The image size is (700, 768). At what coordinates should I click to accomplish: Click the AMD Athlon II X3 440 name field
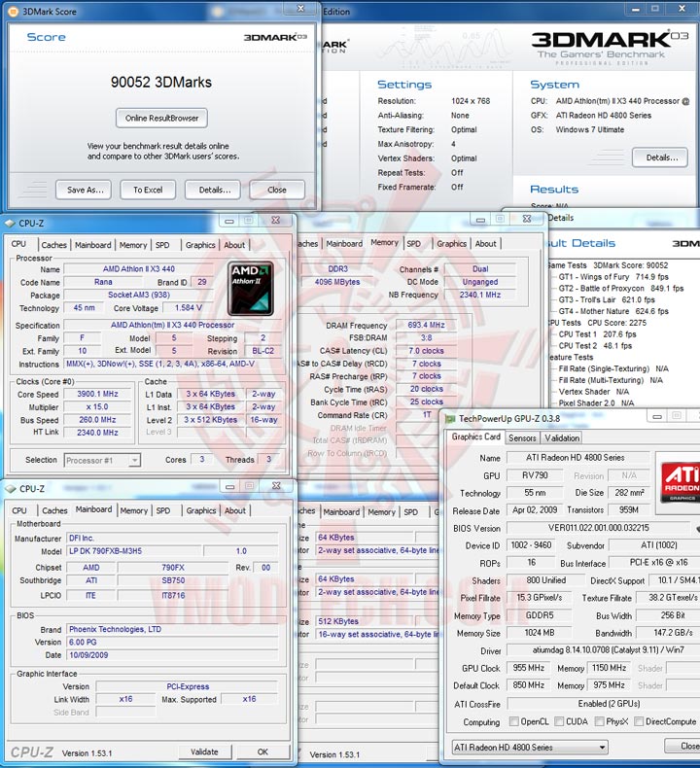[139, 269]
